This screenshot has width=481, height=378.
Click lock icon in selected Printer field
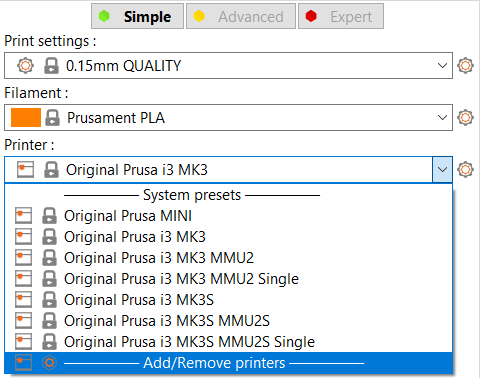click(51, 170)
